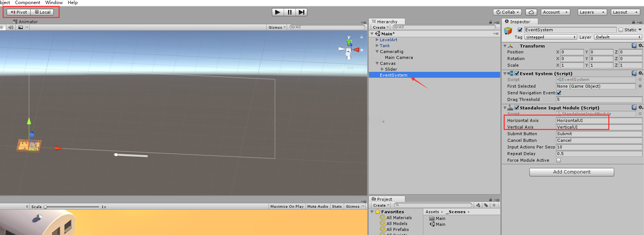
Task: Open Transform component gear settings
Action: [x=641, y=46]
